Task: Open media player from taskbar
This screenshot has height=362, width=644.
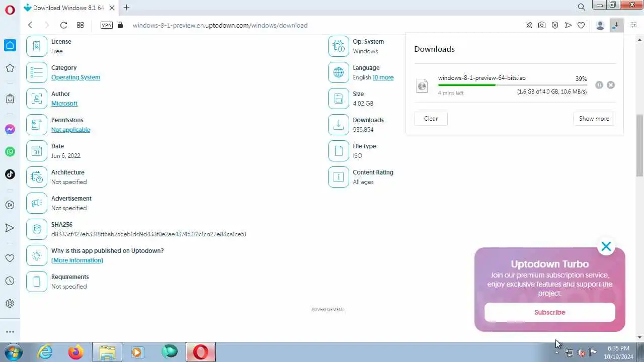Action: pyautogui.click(x=137, y=352)
